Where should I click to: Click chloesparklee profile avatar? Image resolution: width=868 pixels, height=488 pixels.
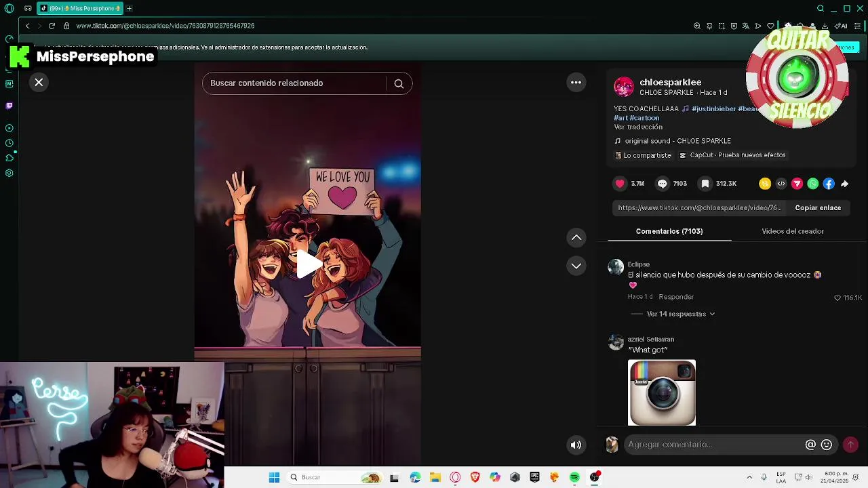tap(624, 87)
